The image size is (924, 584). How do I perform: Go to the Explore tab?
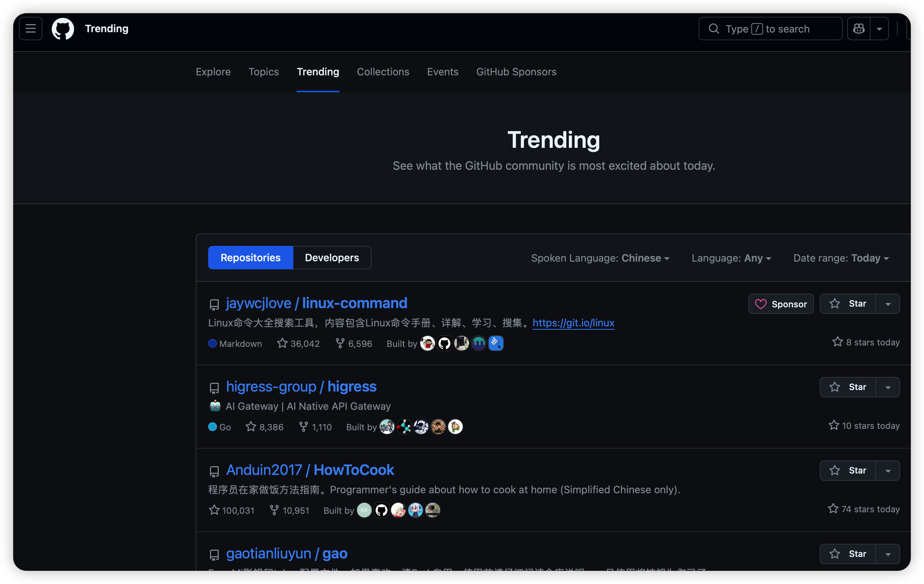tap(213, 72)
